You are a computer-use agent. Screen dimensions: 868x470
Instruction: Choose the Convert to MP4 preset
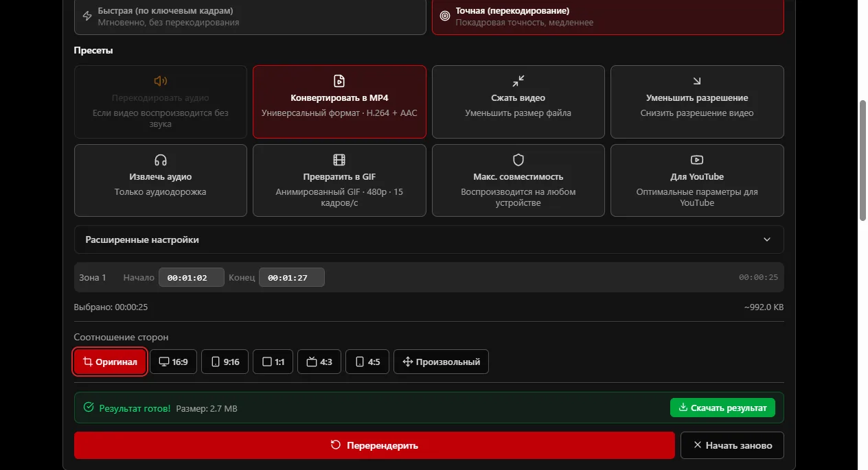(x=339, y=102)
